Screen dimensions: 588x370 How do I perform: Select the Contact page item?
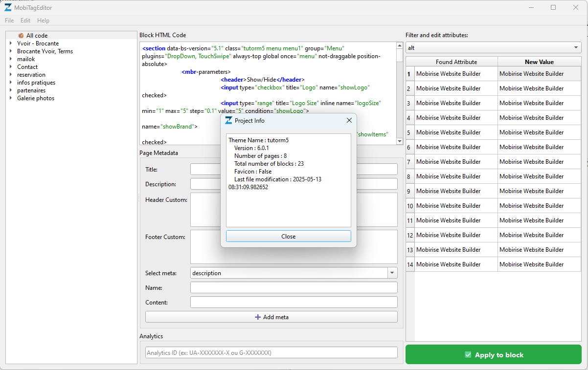coord(27,67)
